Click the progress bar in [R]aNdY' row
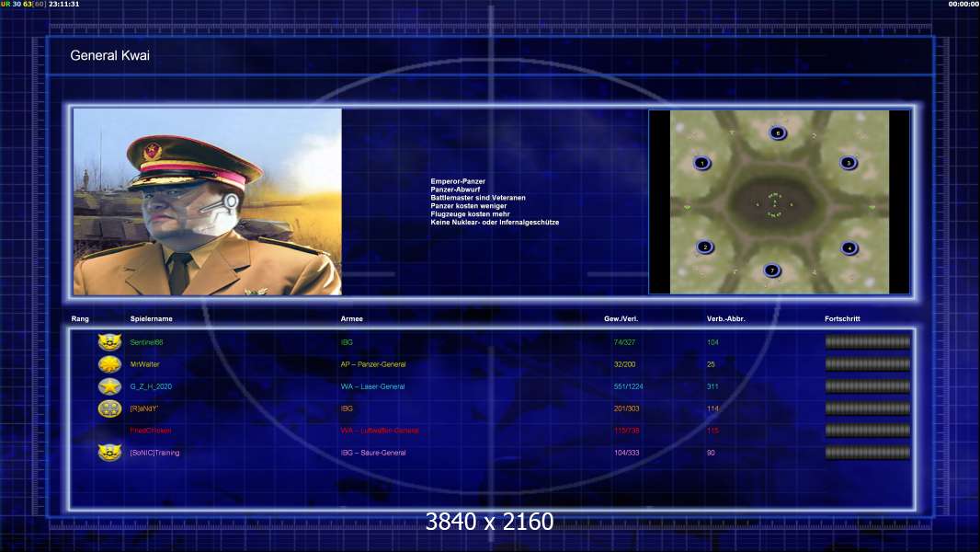Image resolution: width=980 pixels, height=552 pixels. [868, 408]
